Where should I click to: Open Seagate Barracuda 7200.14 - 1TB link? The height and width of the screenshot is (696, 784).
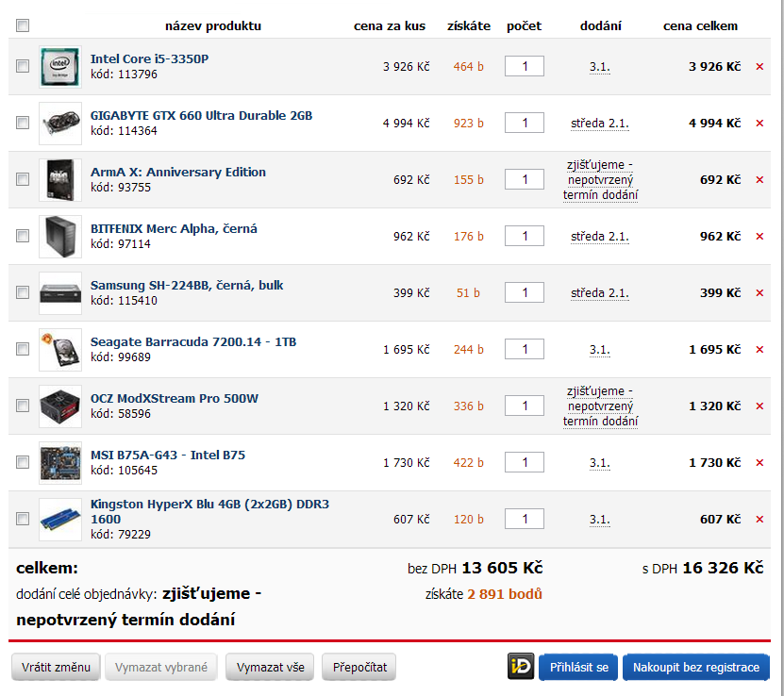(193, 341)
